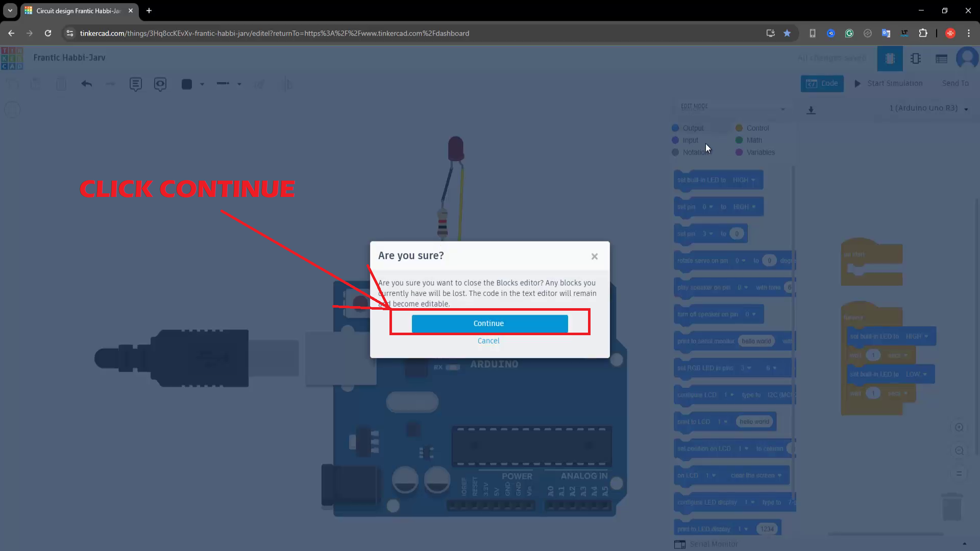The width and height of the screenshot is (980, 551).
Task: Click the Cancel link in dialog
Action: [x=488, y=341]
